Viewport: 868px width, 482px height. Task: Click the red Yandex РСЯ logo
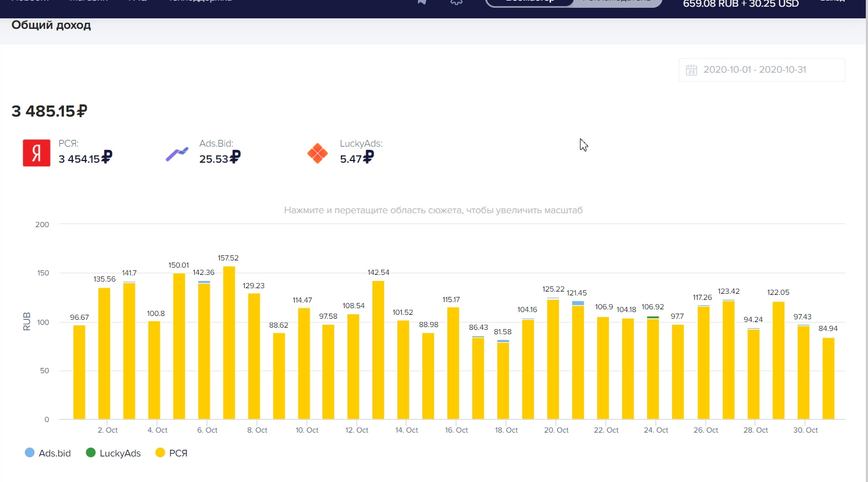(x=37, y=153)
